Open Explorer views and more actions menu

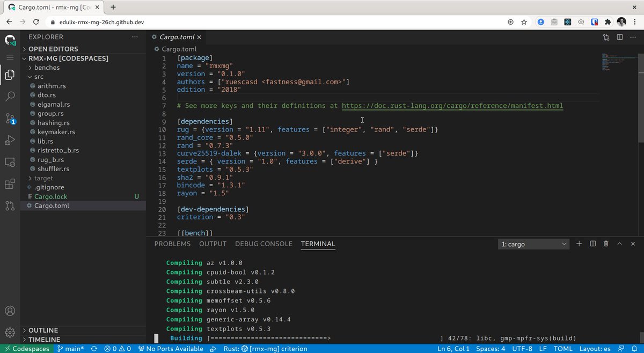pos(135,37)
